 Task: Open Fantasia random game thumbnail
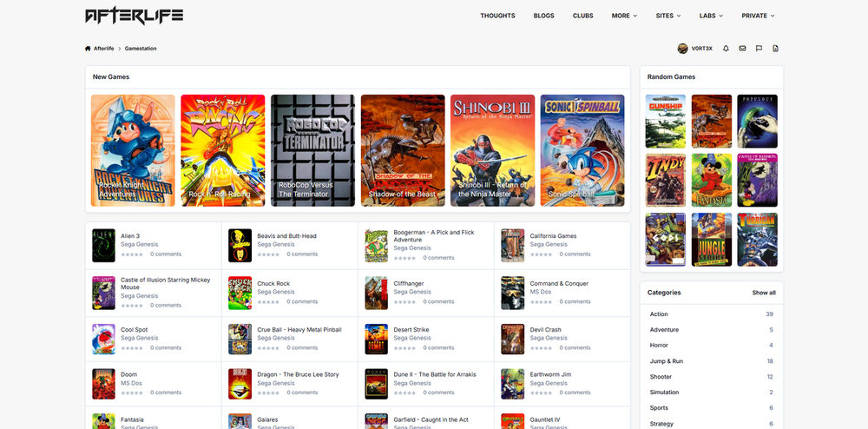click(712, 181)
